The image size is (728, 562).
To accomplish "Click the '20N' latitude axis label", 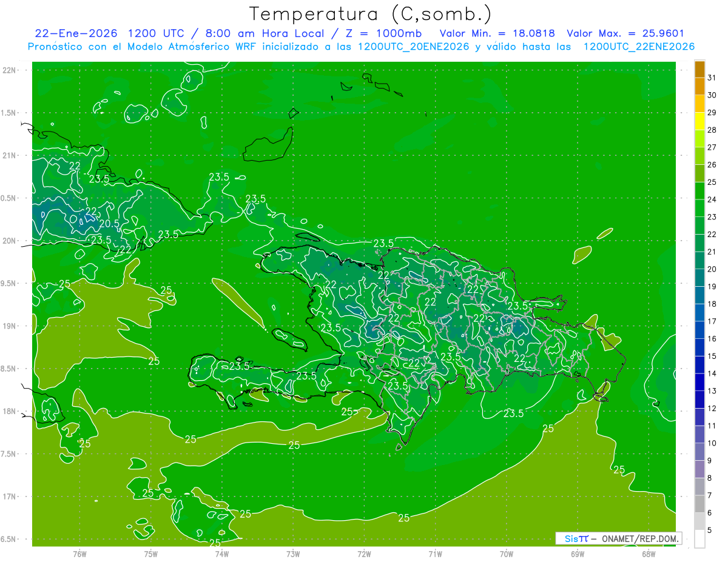I will pyautogui.click(x=10, y=241).
